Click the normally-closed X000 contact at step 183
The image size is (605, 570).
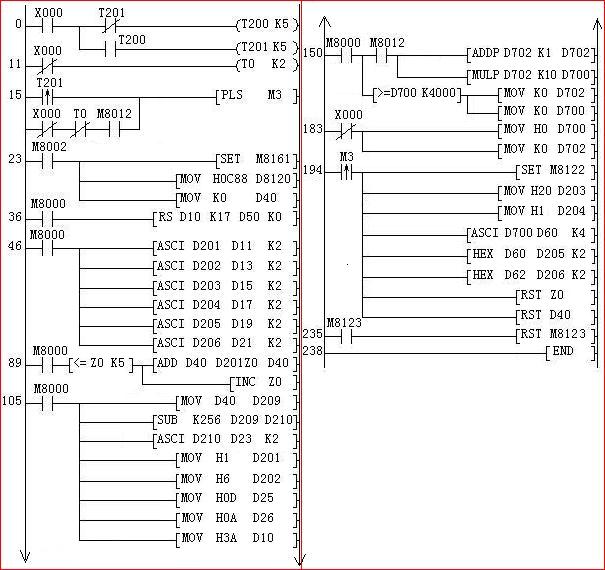point(347,129)
